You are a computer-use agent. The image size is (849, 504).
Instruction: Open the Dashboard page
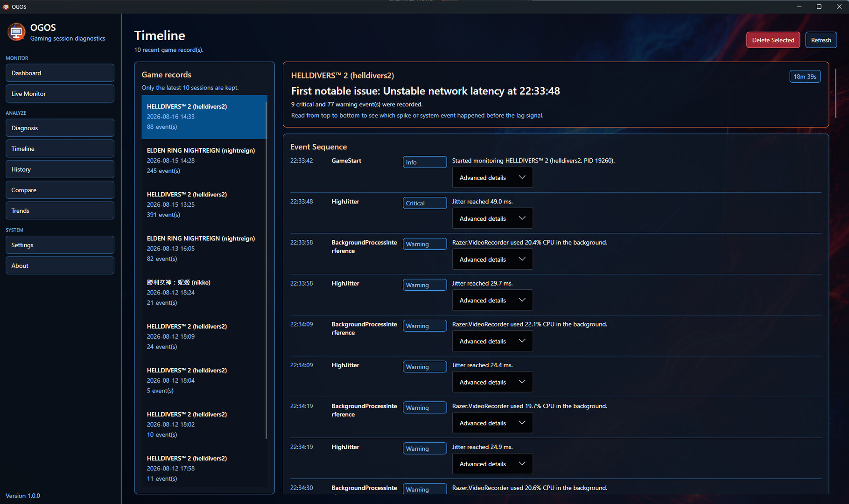[60, 73]
